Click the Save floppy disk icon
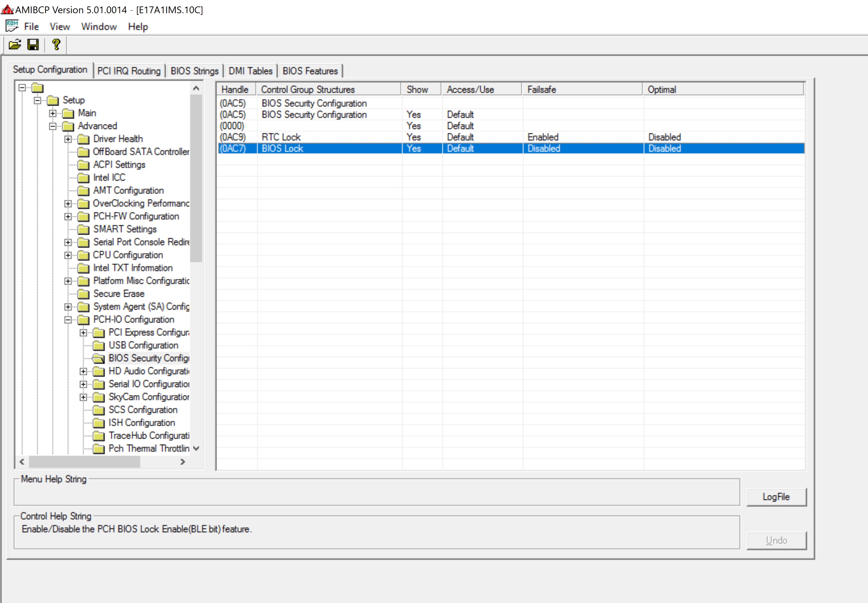868x603 pixels. 33,45
